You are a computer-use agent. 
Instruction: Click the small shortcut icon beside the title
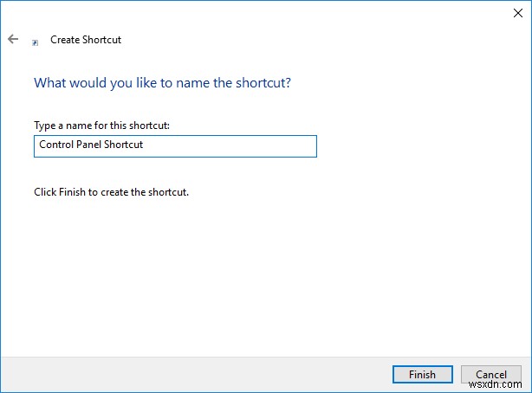click(35, 42)
